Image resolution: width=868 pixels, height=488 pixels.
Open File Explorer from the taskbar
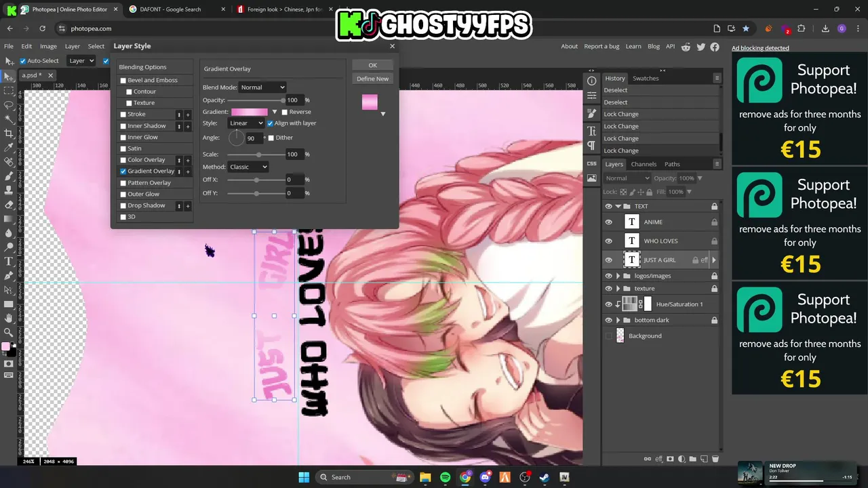pos(425,477)
